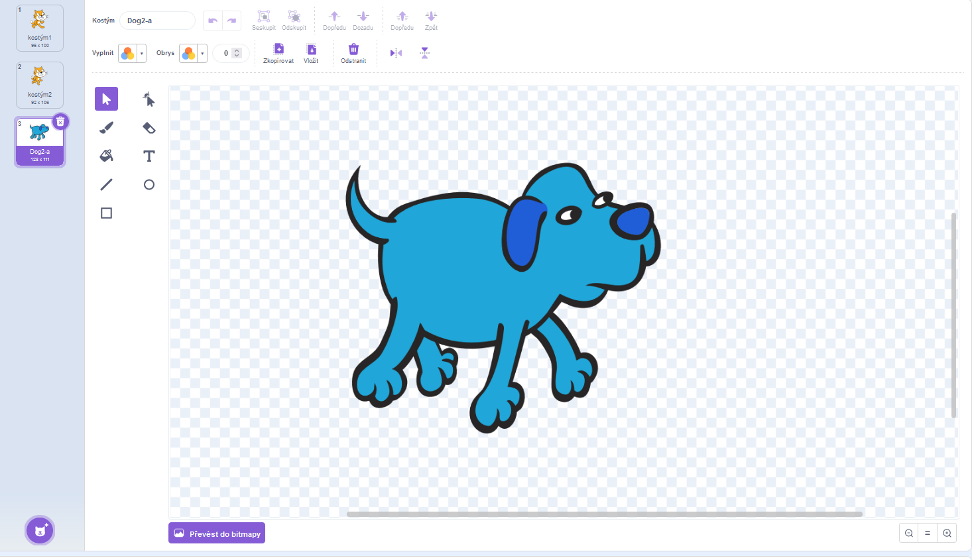Click the Zkopírovat copy button

click(278, 53)
